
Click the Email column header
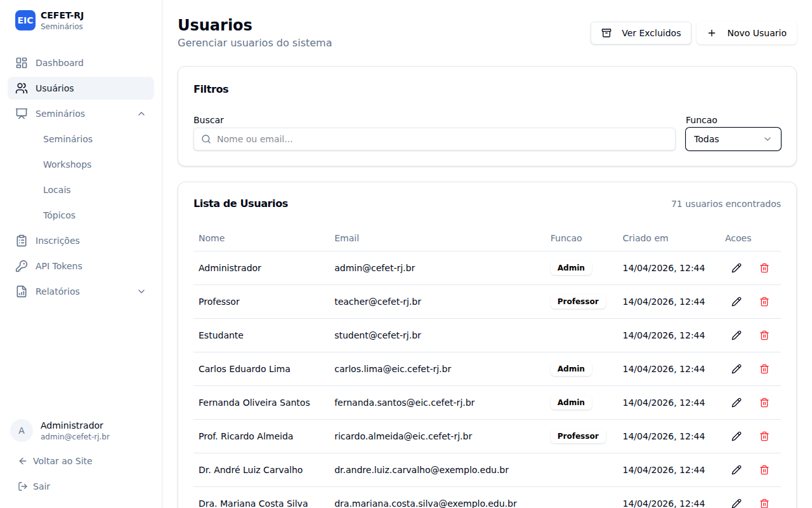pos(346,238)
